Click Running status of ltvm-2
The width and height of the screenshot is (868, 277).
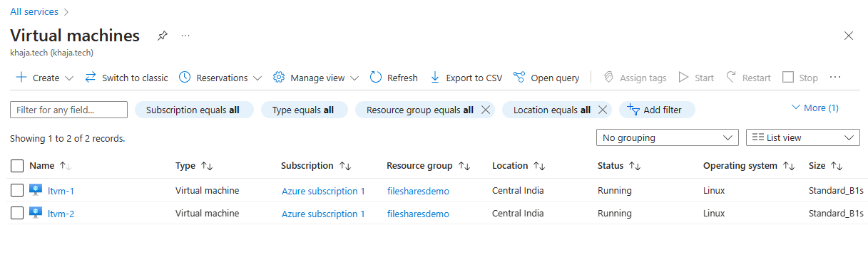pos(615,213)
